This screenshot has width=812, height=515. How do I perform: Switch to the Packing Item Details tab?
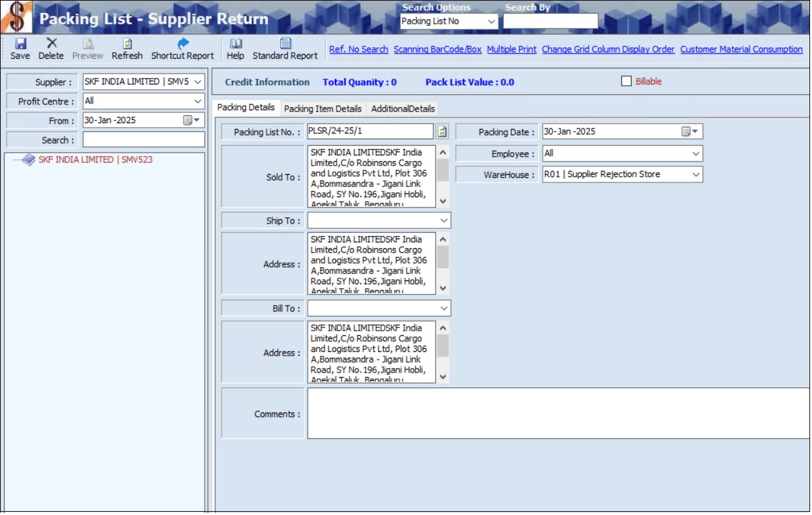pyautogui.click(x=323, y=108)
